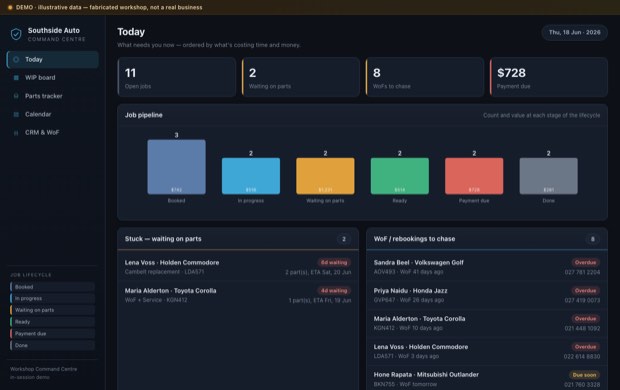Click the Thu 18 Jun 2026 date pill
The width and height of the screenshot is (620, 390).
pyautogui.click(x=575, y=32)
